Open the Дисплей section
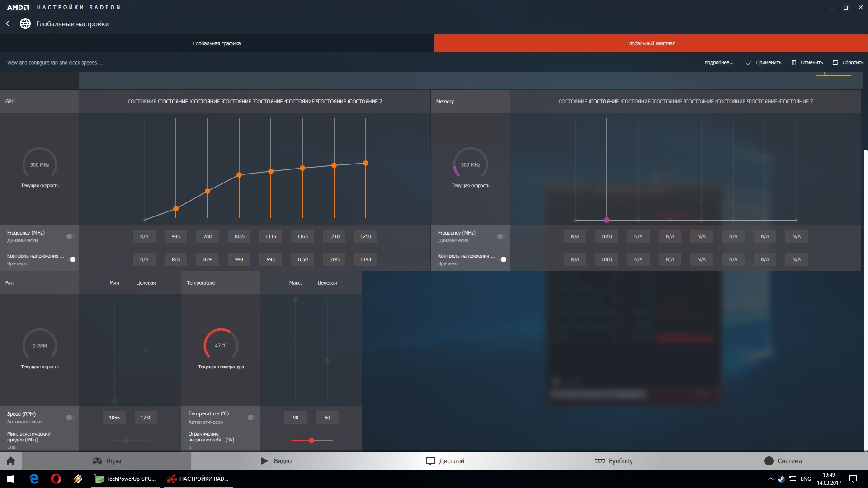The image size is (868, 488). pos(445,461)
